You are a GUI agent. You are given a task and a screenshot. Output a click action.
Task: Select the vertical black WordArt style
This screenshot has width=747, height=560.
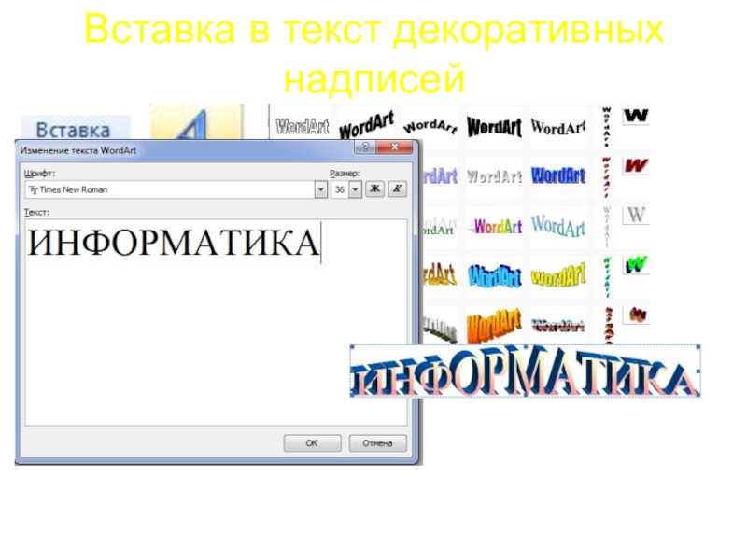pos(606,127)
